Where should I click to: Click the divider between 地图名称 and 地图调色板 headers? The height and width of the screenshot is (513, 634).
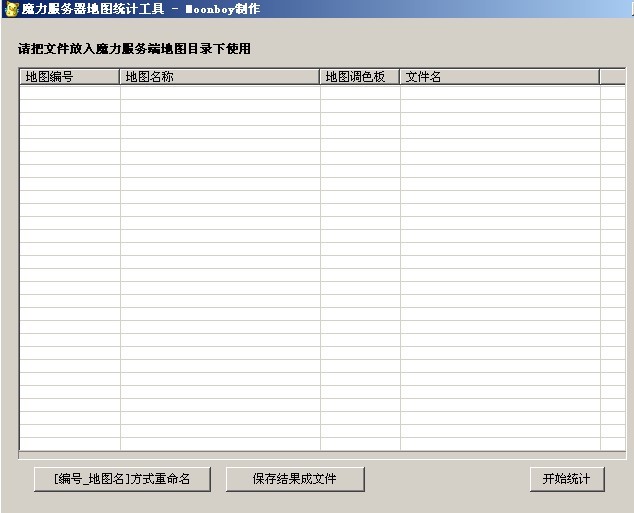click(x=320, y=76)
